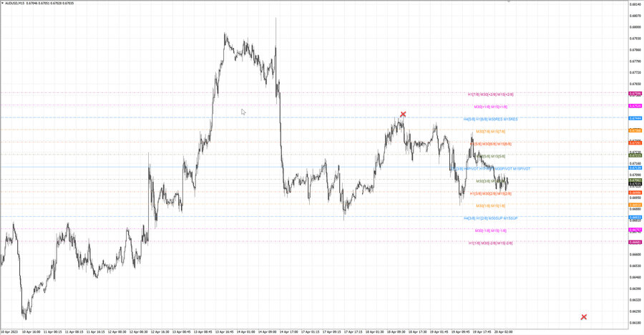This screenshot has width=644, height=335.
Task: Click the black current price tag 0.67035
Action: (635, 184)
